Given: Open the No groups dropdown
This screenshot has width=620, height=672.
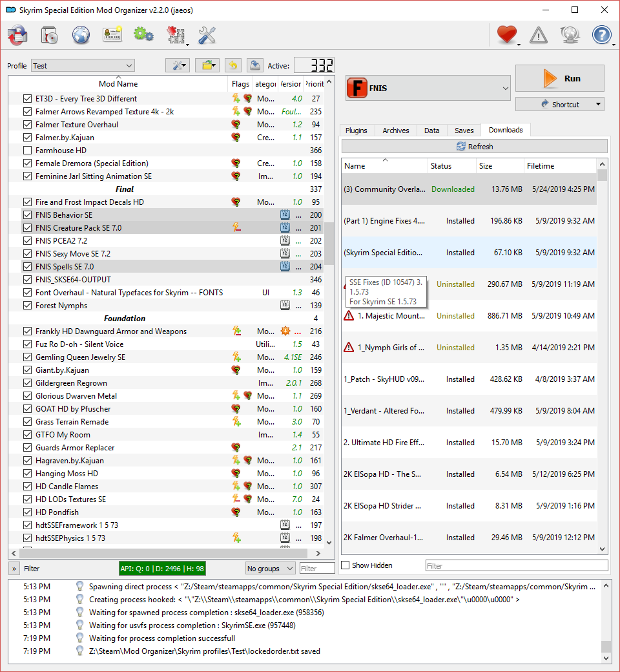Looking at the screenshot, I should point(271,568).
